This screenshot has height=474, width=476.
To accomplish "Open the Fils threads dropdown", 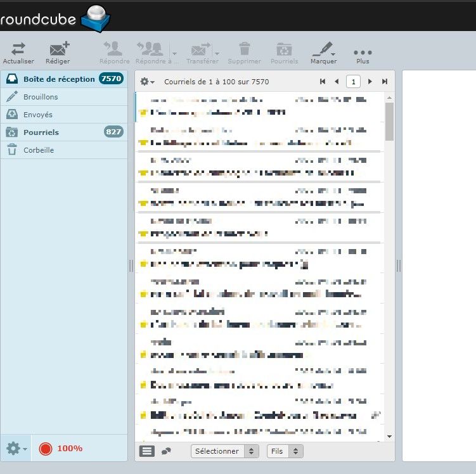I will point(286,451).
